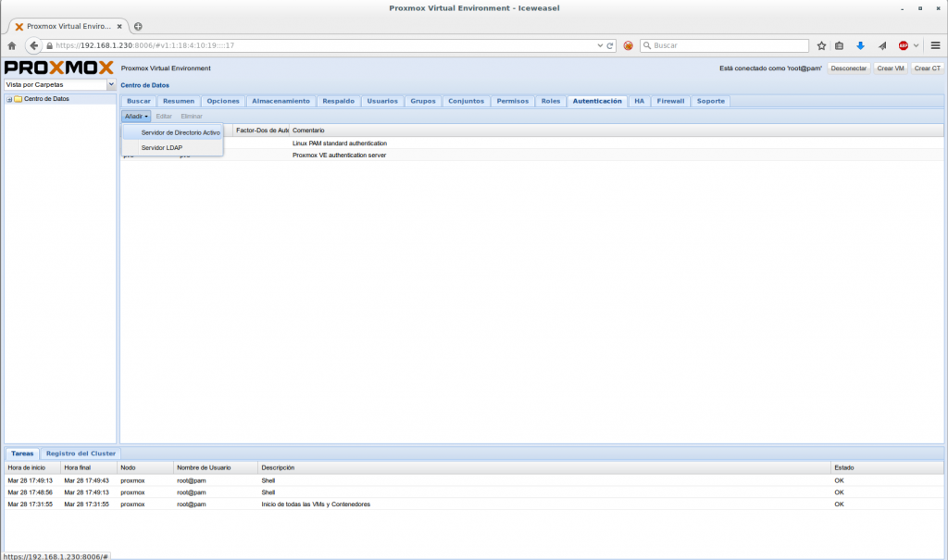Click the Desconectar button
This screenshot has width=948, height=560.
coord(848,68)
